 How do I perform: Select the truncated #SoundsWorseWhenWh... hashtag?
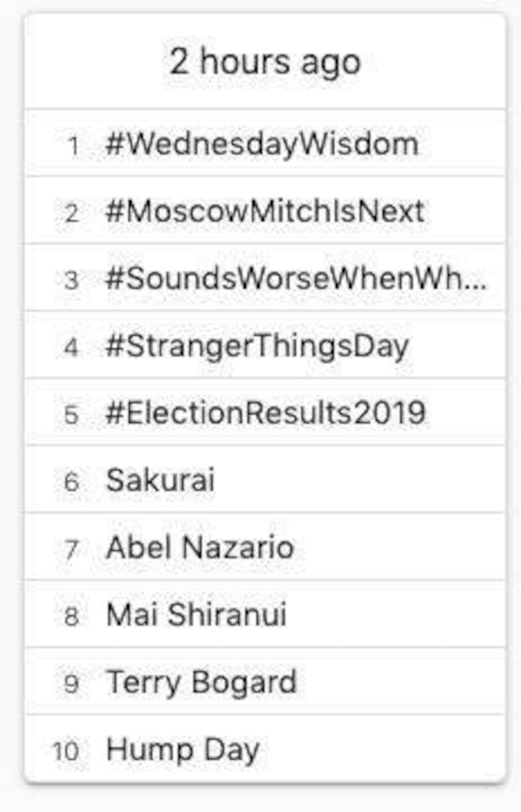(296, 279)
